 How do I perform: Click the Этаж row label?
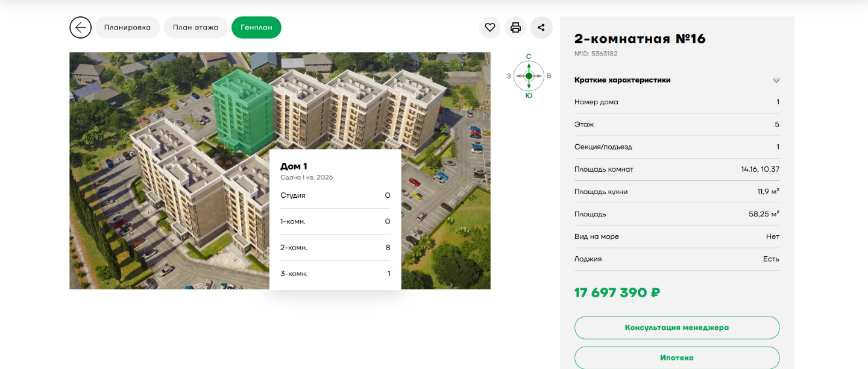click(584, 124)
